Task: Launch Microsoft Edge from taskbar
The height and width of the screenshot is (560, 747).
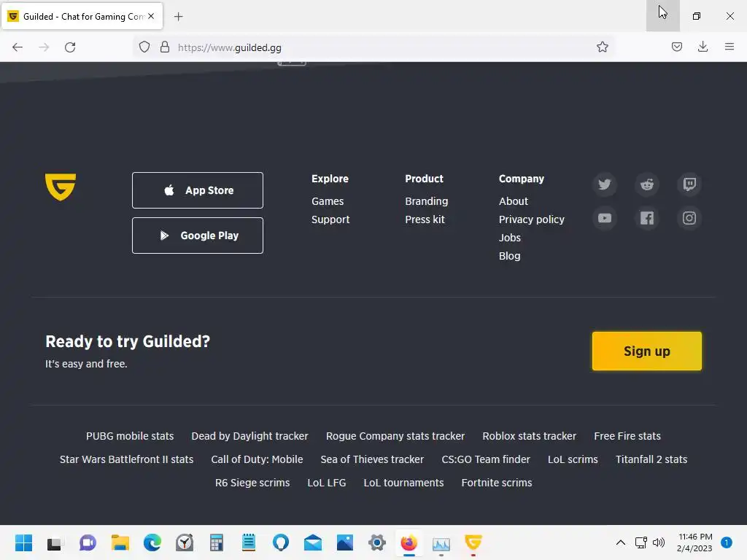Action: (152, 542)
